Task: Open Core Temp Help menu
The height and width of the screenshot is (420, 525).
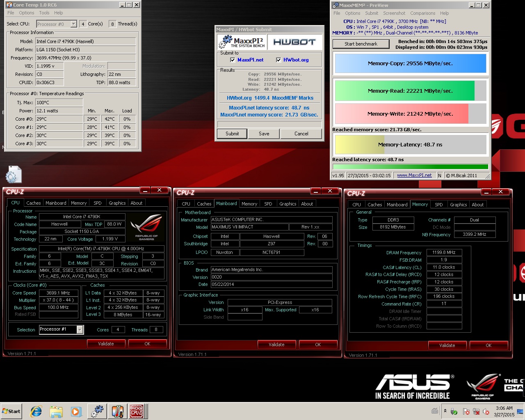Action: coord(59,13)
